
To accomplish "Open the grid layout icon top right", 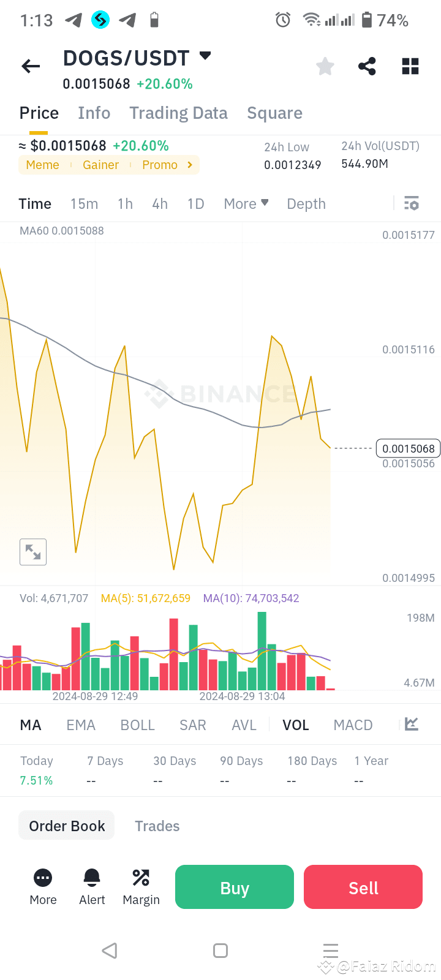I will pos(410,66).
